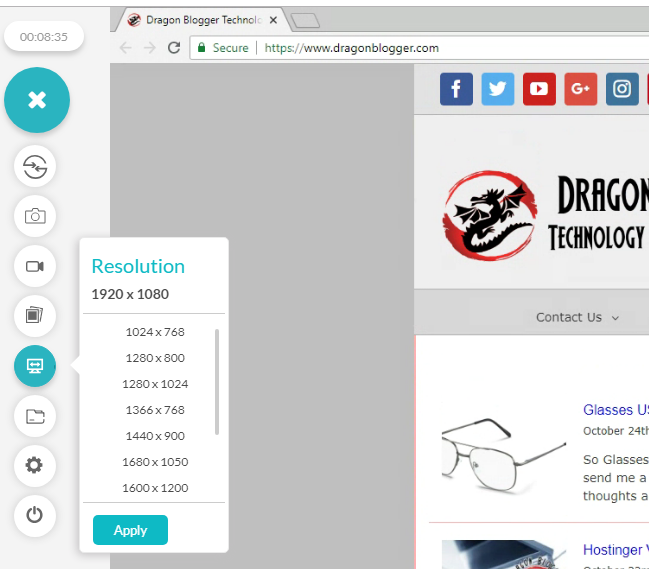Toggle the resolution monitor icon
The image size is (649, 569).
(35, 366)
